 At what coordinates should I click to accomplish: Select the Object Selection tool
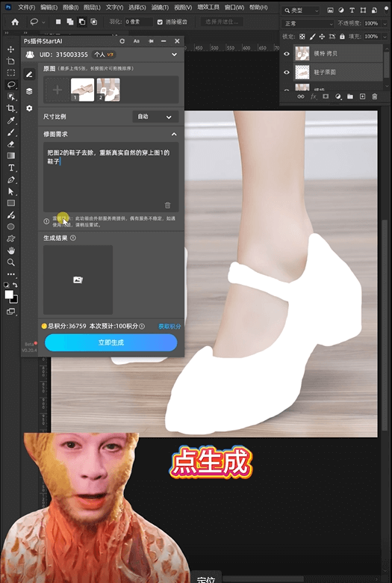pos(10,96)
